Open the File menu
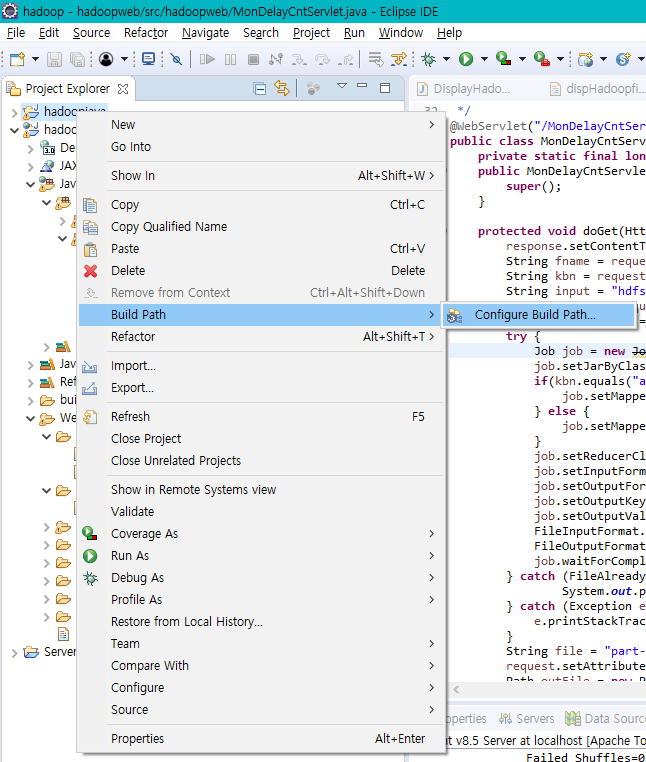646x762 pixels. click(x=16, y=33)
